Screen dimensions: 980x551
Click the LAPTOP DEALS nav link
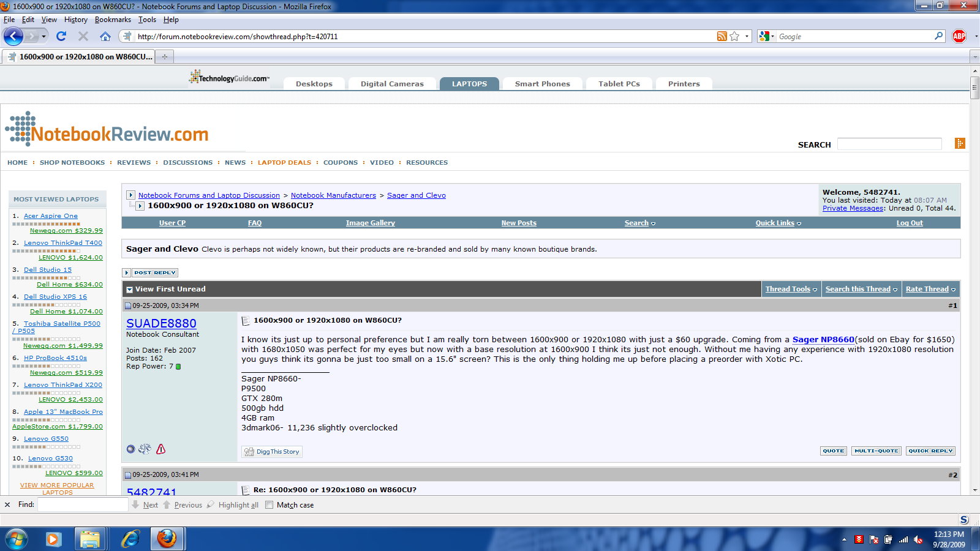click(284, 162)
